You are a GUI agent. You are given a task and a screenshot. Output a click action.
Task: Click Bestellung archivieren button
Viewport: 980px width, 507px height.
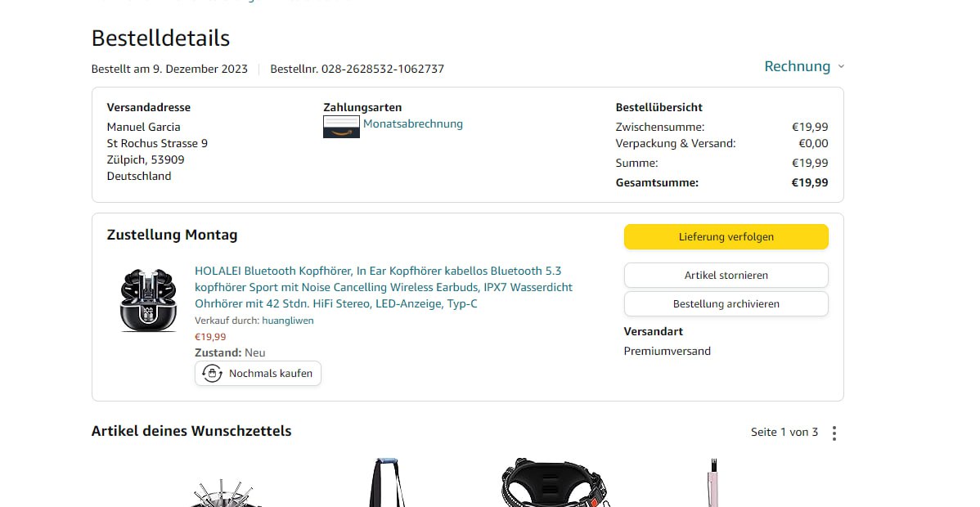click(x=726, y=304)
